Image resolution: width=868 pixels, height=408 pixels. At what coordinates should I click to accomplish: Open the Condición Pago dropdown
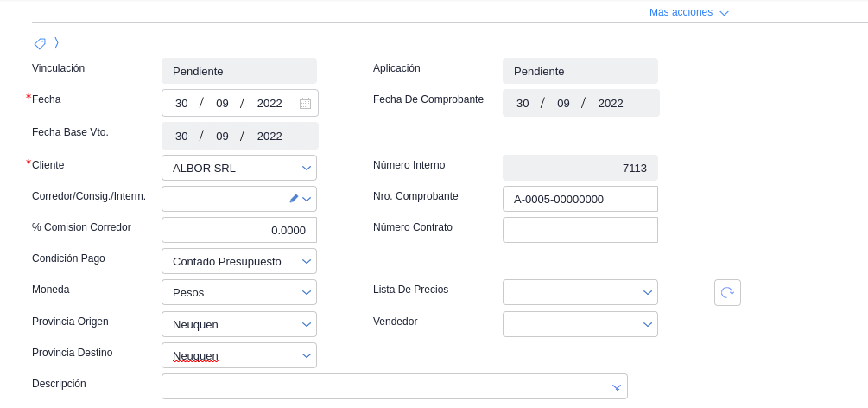(307, 261)
